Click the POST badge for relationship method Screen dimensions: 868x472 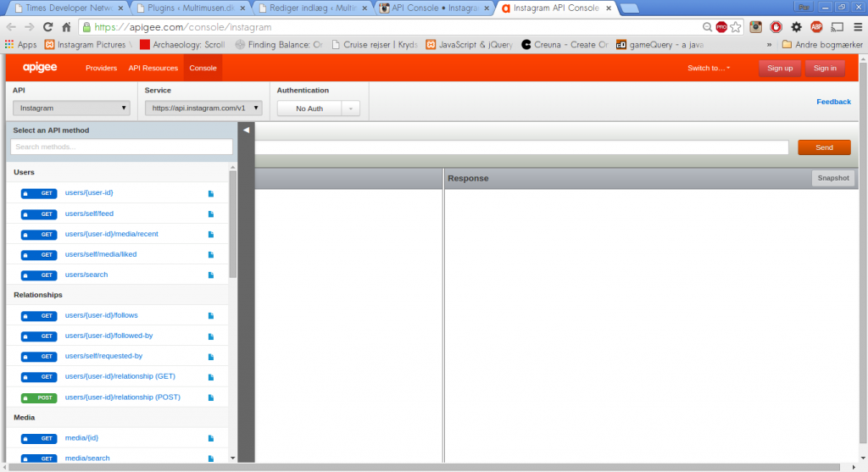[x=39, y=397]
